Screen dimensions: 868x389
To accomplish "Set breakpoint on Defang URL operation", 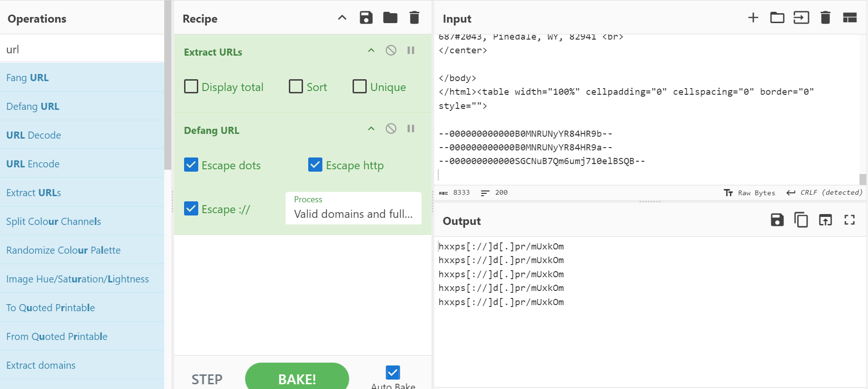I will tap(411, 129).
